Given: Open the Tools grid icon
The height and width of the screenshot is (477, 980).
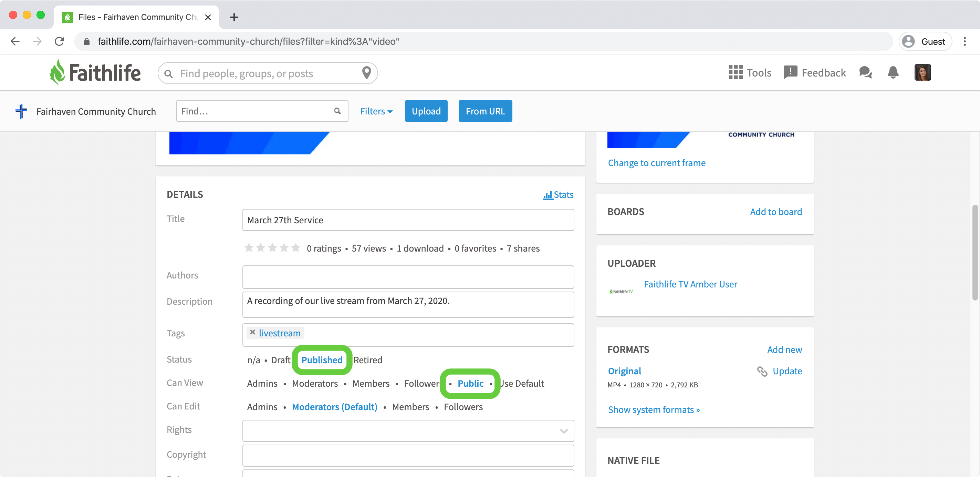Looking at the screenshot, I should [736, 72].
